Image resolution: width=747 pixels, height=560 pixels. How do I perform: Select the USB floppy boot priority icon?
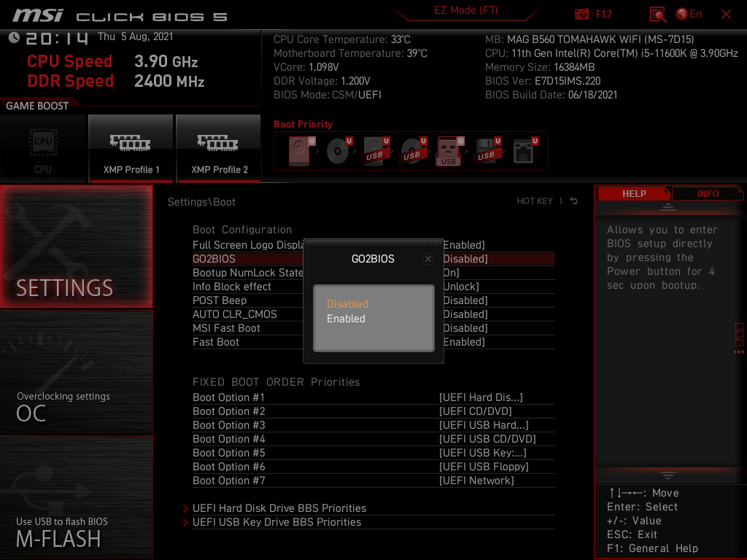coord(487,151)
